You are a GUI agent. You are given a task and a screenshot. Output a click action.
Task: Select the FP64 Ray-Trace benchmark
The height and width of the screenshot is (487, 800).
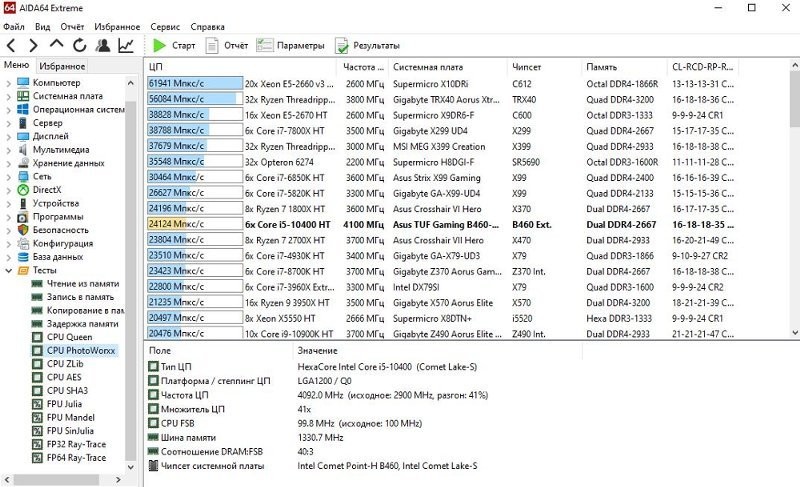pos(77,457)
